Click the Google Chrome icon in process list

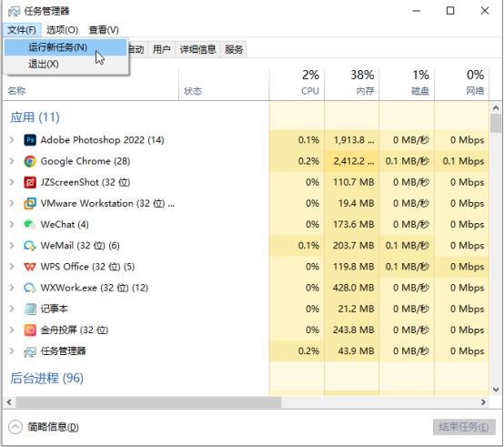(30, 161)
